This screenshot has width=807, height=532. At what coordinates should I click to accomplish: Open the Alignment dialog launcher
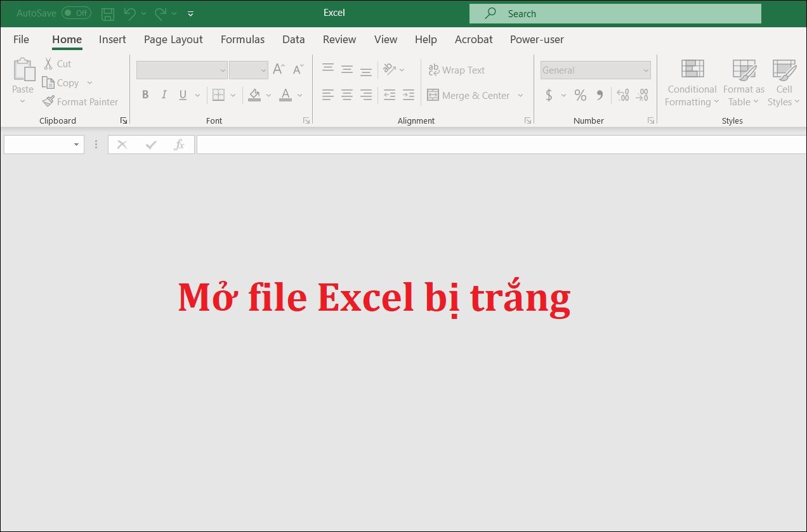528,120
